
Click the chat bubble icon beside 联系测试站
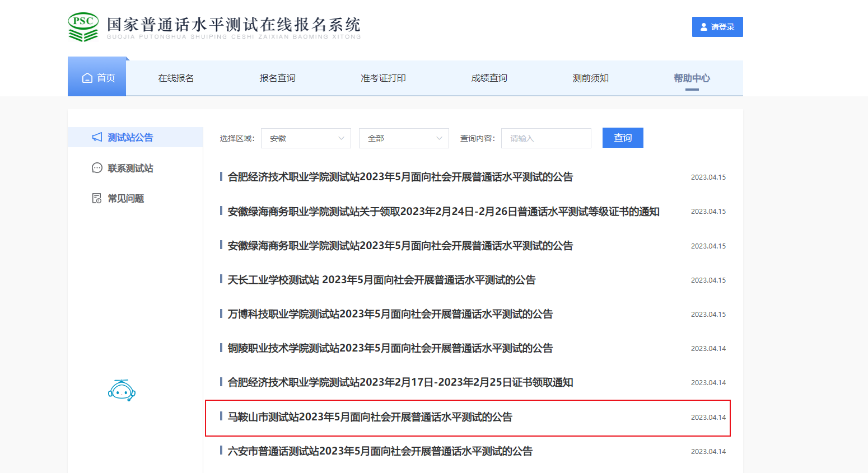point(97,168)
